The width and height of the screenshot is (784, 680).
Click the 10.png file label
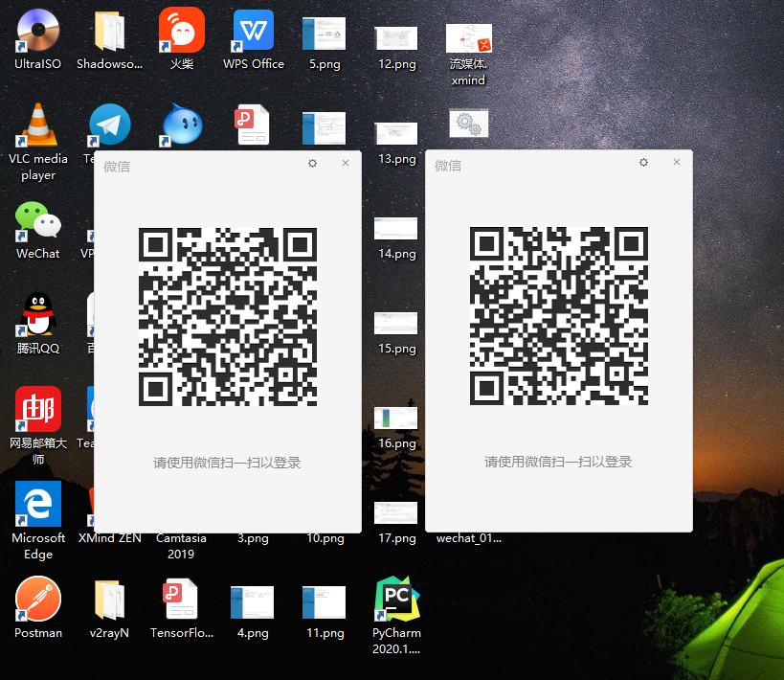[325, 538]
